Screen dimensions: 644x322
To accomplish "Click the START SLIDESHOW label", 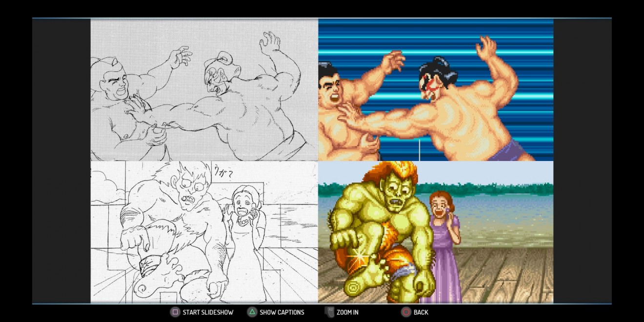I will click(x=208, y=312).
